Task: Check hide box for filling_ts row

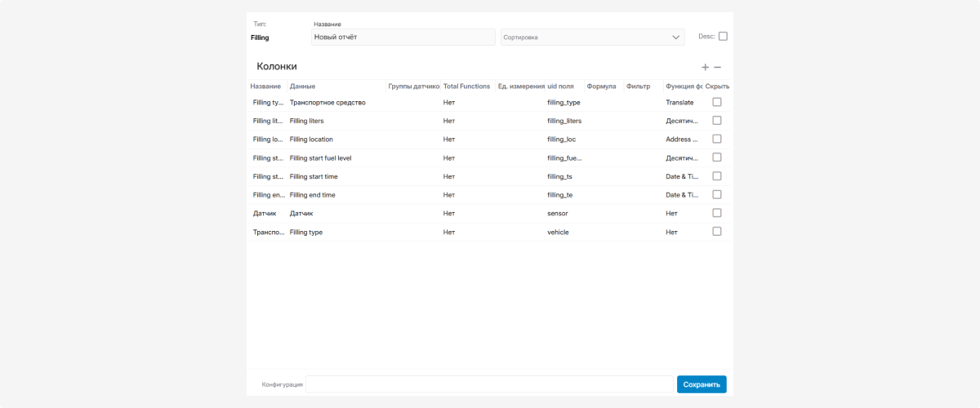Action: coord(717,175)
